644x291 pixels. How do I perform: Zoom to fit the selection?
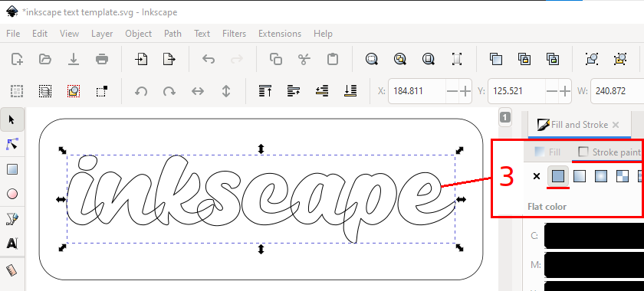point(372,59)
